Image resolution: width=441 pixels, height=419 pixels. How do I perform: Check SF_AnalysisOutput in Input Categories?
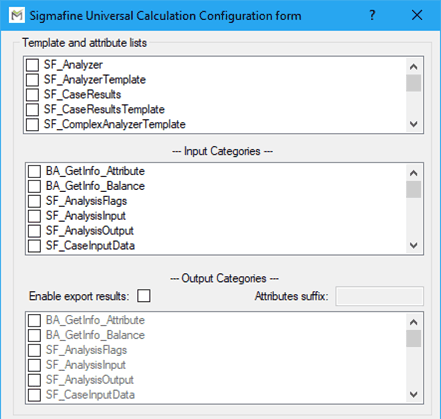34,231
